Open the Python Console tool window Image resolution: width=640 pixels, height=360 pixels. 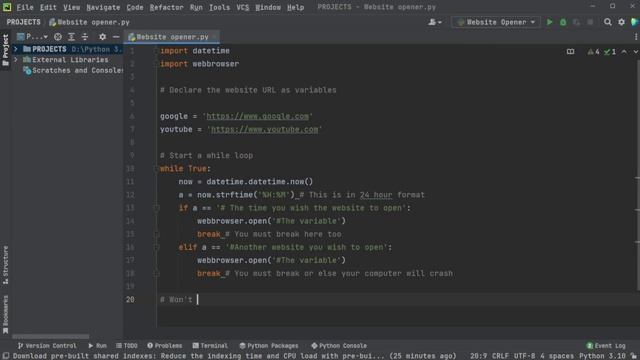coord(339,346)
